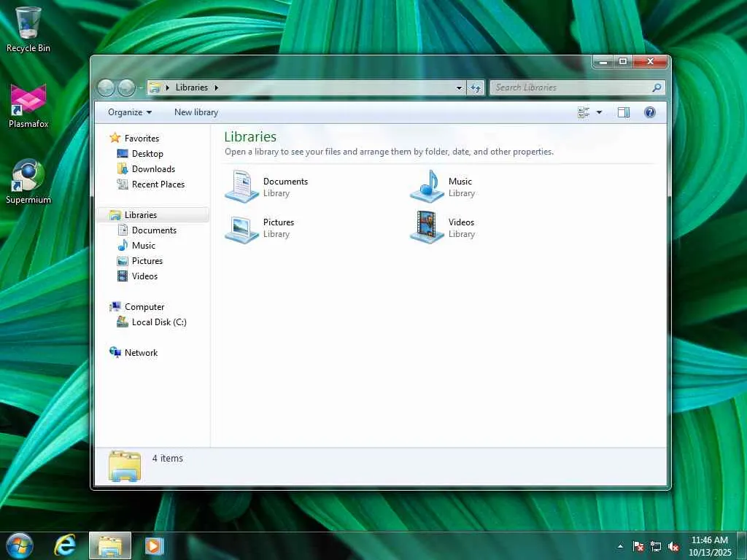Click the Search Libraries field

point(572,87)
